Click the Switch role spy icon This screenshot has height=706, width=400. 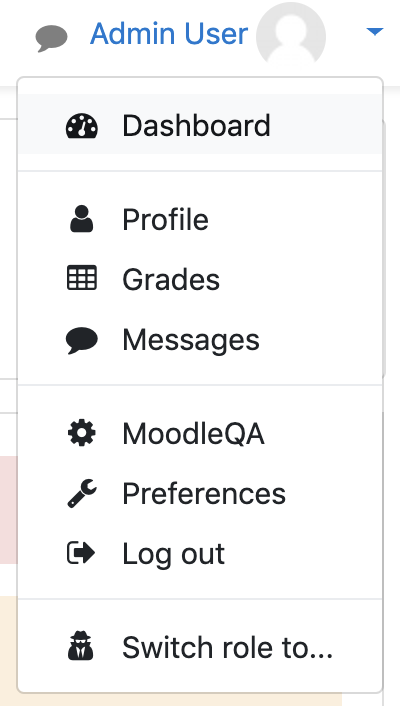(x=81, y=646)
